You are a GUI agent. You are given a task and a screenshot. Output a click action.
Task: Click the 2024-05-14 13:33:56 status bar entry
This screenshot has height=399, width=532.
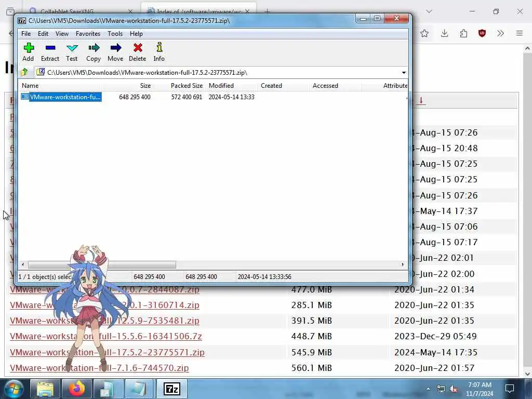[264, 277]
